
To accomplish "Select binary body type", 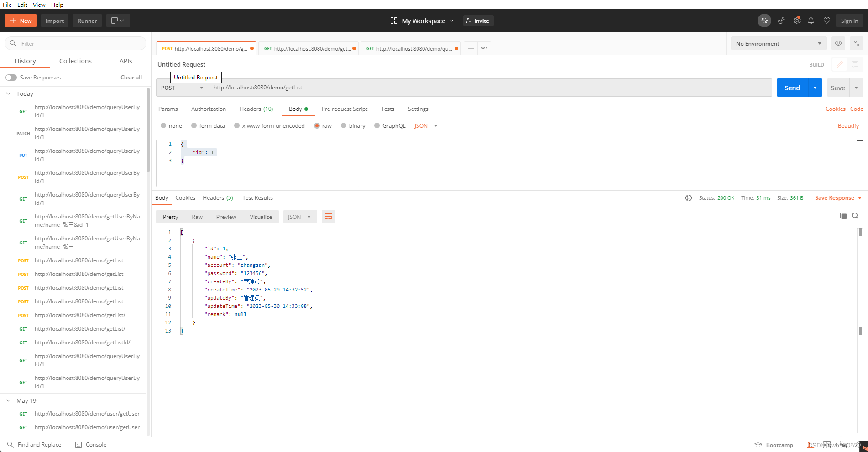I will click(344, 126).
